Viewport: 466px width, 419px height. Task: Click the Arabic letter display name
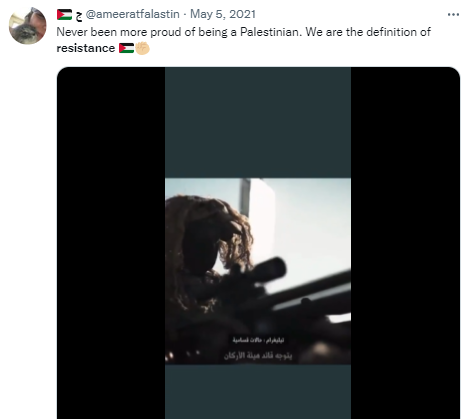click(79, 15)
